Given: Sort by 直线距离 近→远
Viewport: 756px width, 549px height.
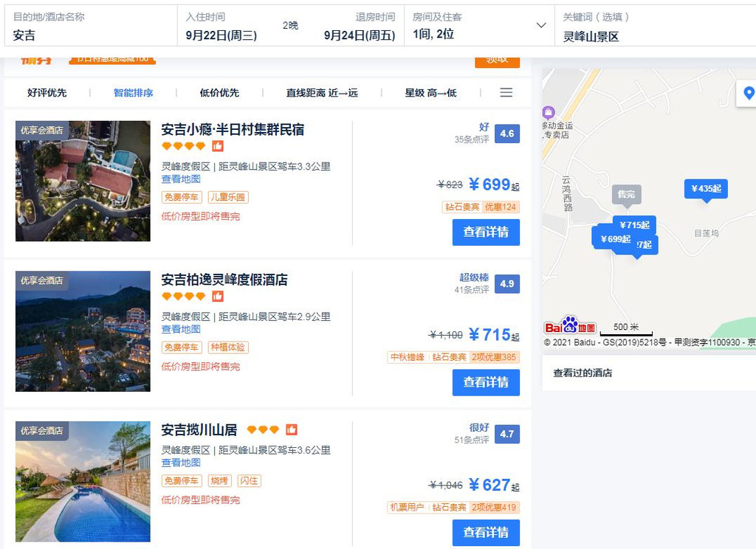Looking at the screenshot, I should coord(322,92).
